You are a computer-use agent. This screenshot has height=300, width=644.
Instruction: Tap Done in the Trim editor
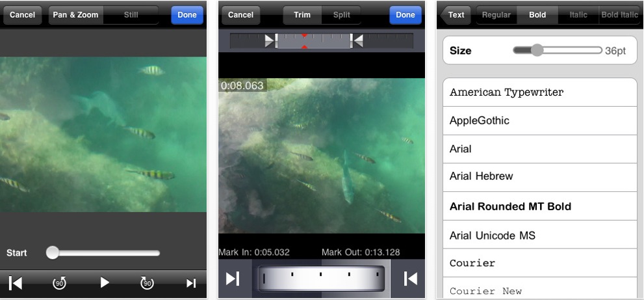405,15
